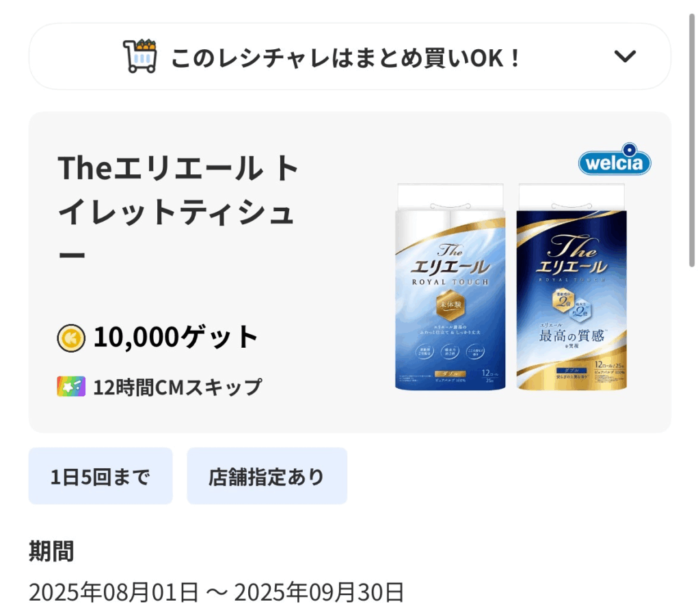
Task: Expand the まとめ買いOK banner chevron
Action: pos(625,57)
